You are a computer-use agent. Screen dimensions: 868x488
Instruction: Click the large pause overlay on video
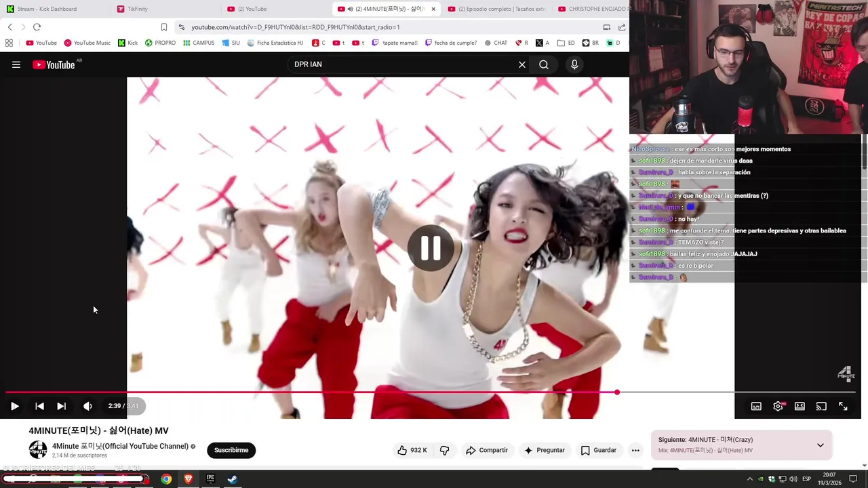click(431, 248)
